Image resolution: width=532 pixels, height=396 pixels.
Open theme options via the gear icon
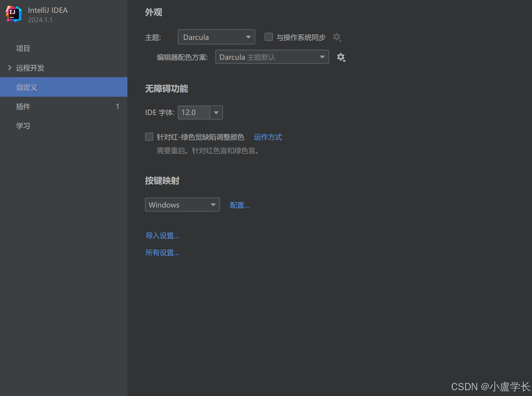[337, 37]
